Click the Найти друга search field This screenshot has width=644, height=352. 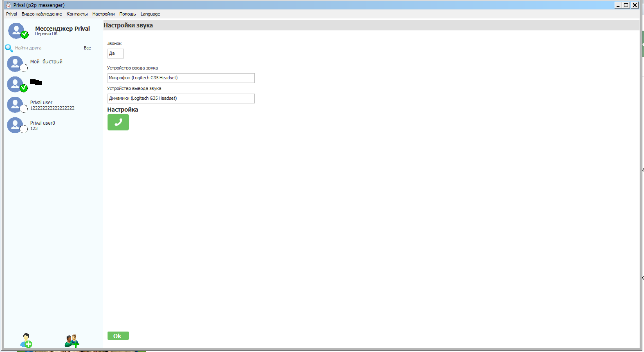[x=45, y=48]
